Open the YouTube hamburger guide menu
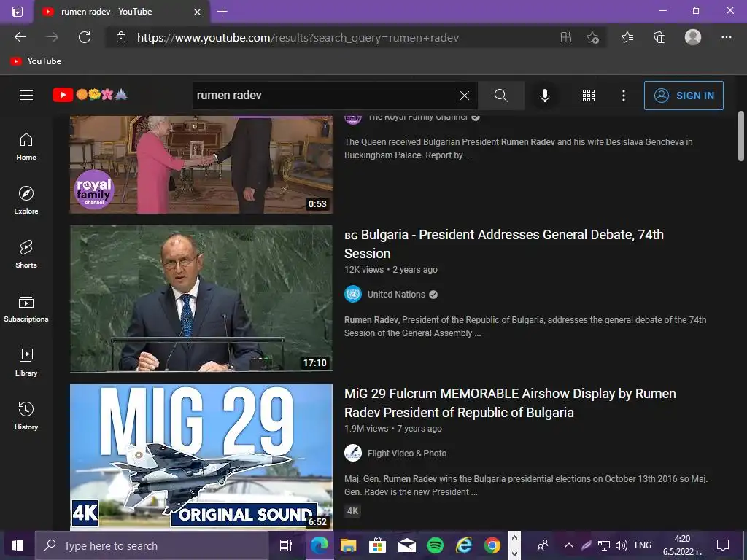 coord(26,96)
